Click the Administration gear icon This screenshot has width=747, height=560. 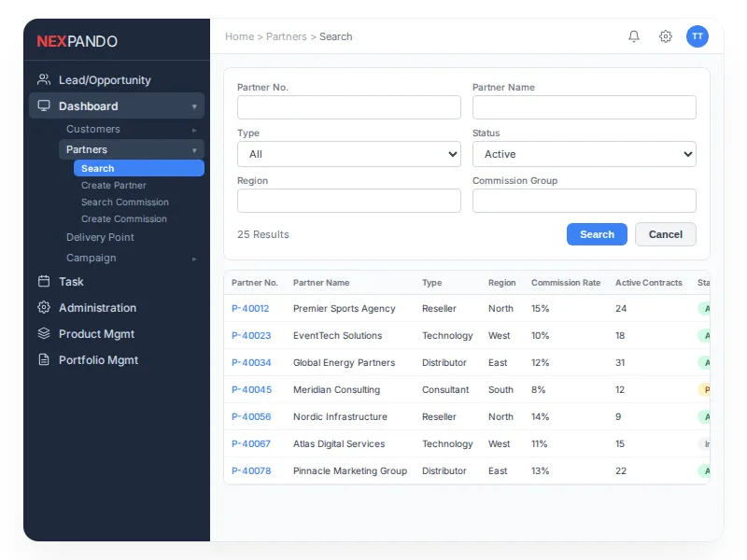(x=44, y=308)
